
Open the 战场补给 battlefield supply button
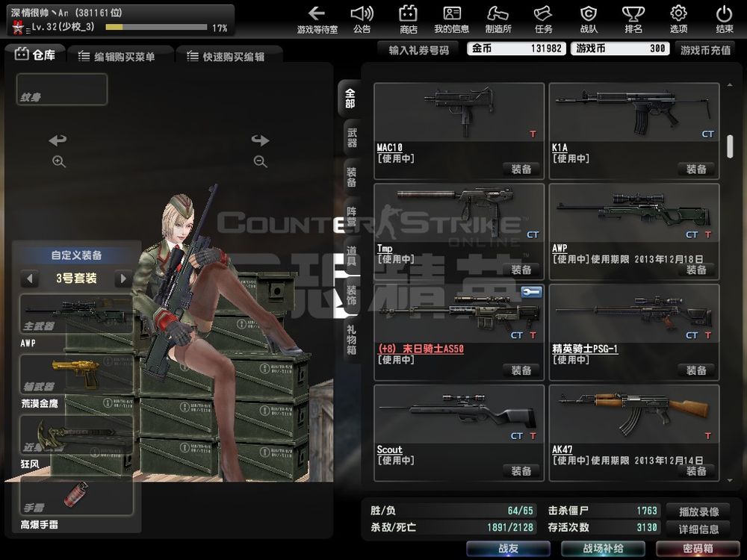[x=603, y=549]
